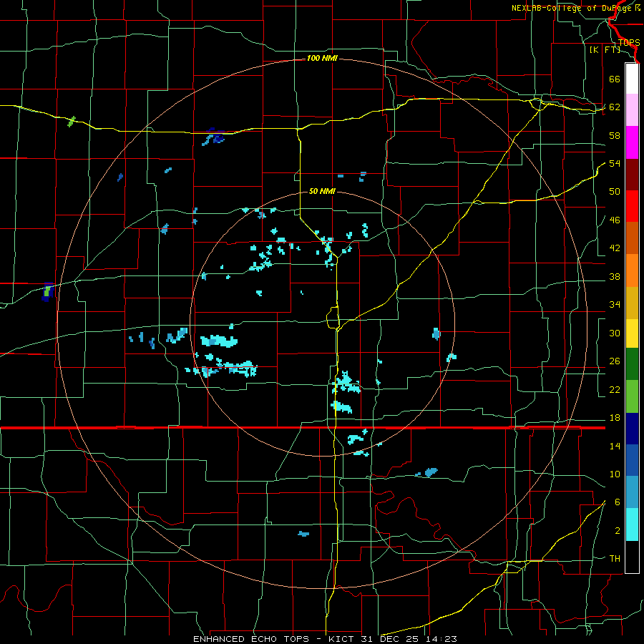Click the legend value '10'
Screen dimensions: 644x644
[x=615, y=474]
